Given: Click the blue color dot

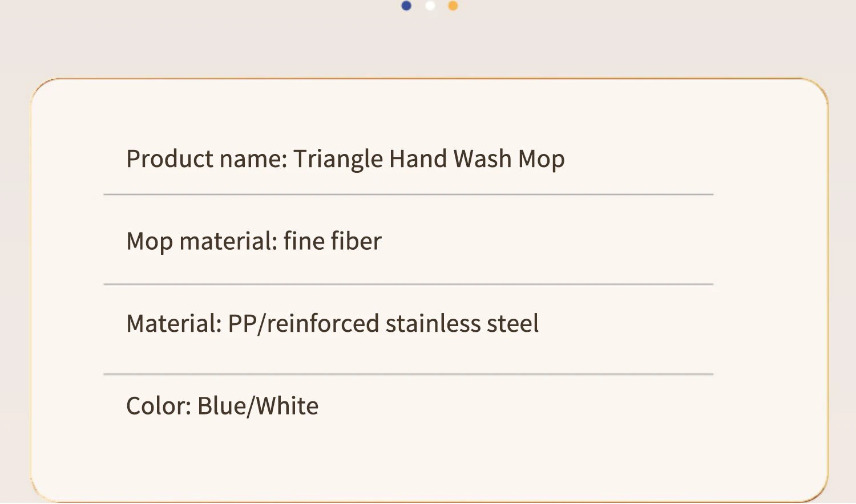Looking at the screenshot, I should point(406,6).
